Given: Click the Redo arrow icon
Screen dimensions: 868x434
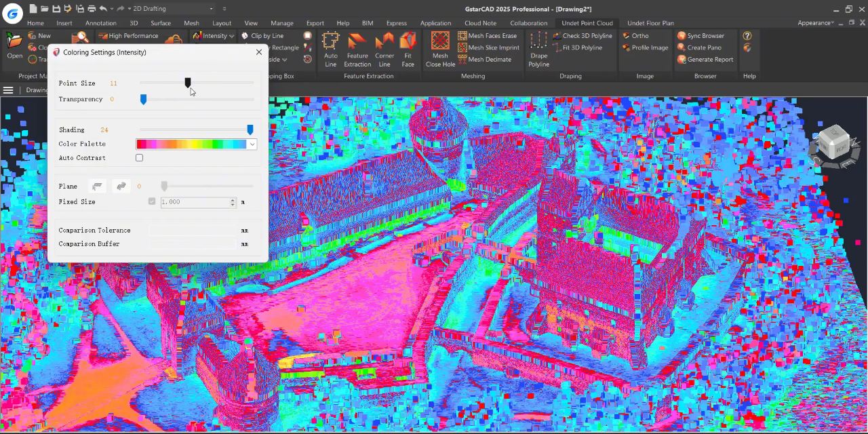Looking at the screenshot, I should pos(120,9).
